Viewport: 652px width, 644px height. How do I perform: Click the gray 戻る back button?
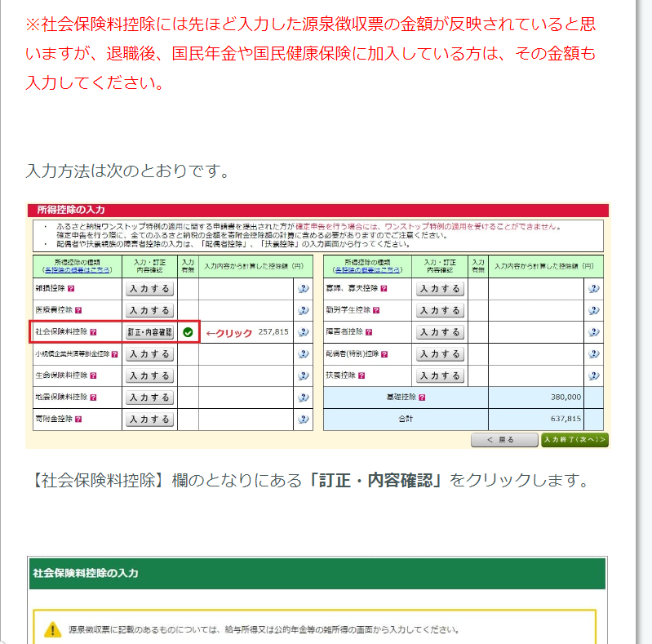coord(504,440)
